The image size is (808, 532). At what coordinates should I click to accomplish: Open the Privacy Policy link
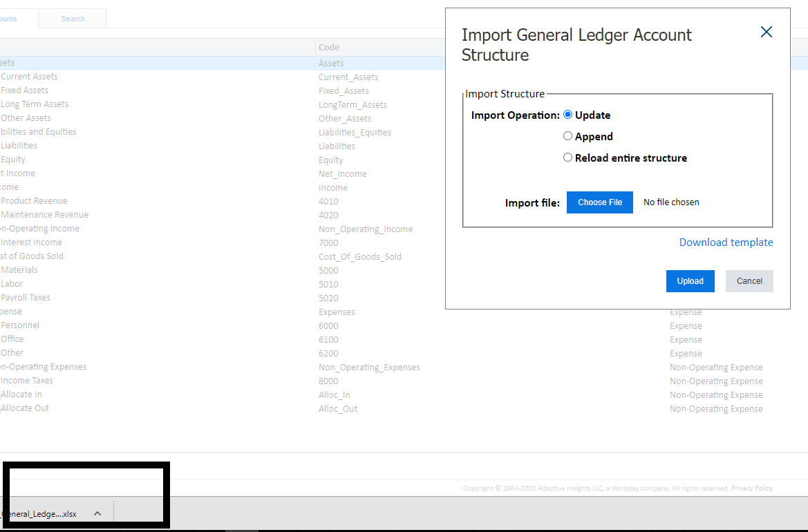752,488
